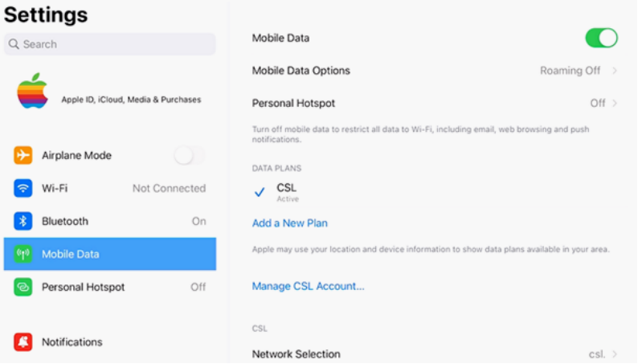Image resolution: width=638 pixels, height=364 pixels.
Task: Open Wi-Fi settings via its blue icon
Action: tap(22, 188)
